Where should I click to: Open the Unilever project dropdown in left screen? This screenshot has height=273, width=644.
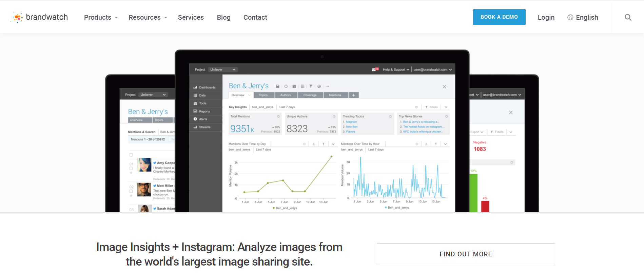[x=153, y=95]
